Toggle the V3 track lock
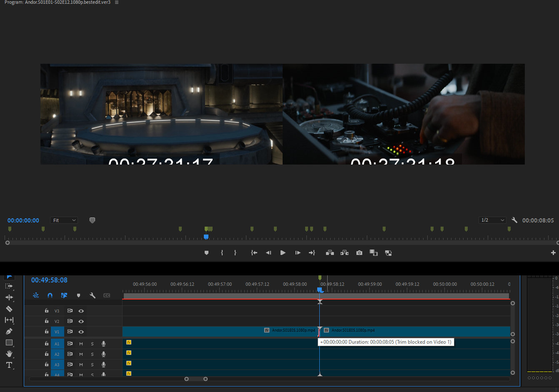The width and height of the screenshot is (559, 392). tap(47, 311)
